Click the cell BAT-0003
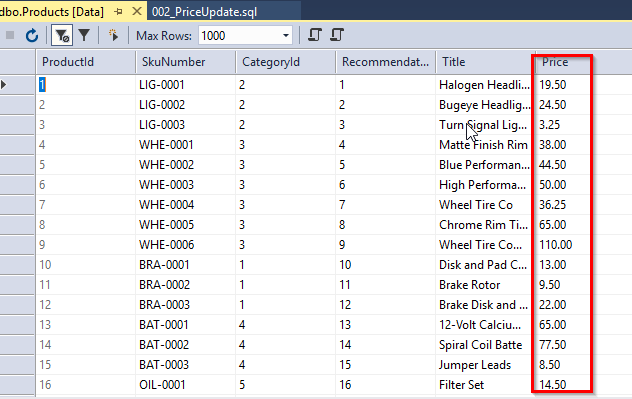Viewport: 632px width, 399px height. (x=185, y=365)
